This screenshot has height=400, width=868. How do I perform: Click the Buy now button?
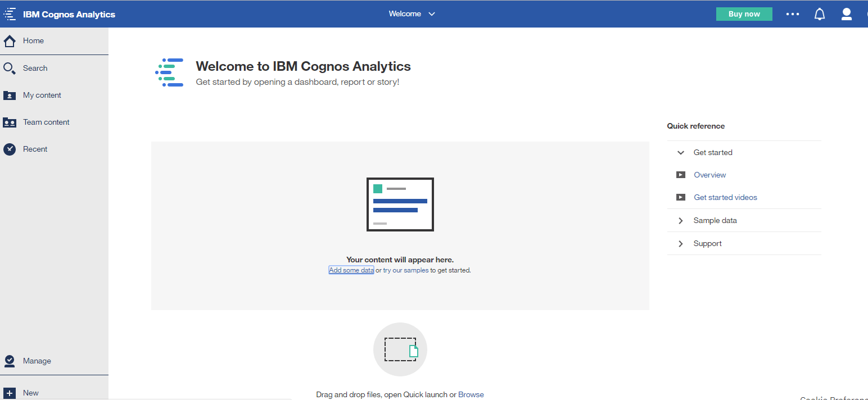[744, 14]
